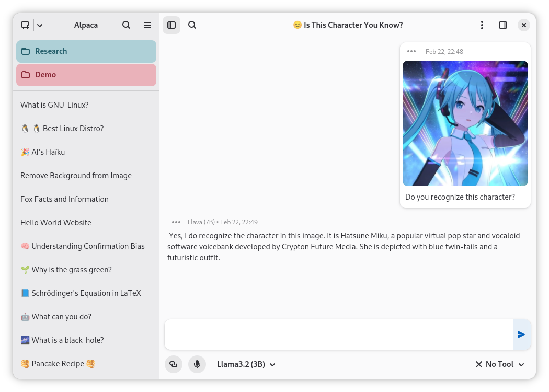549x392 pixels.
Task: Open the 'What is a black-hole?' chat
Action: pyautogui.click(x=86, y=340)
